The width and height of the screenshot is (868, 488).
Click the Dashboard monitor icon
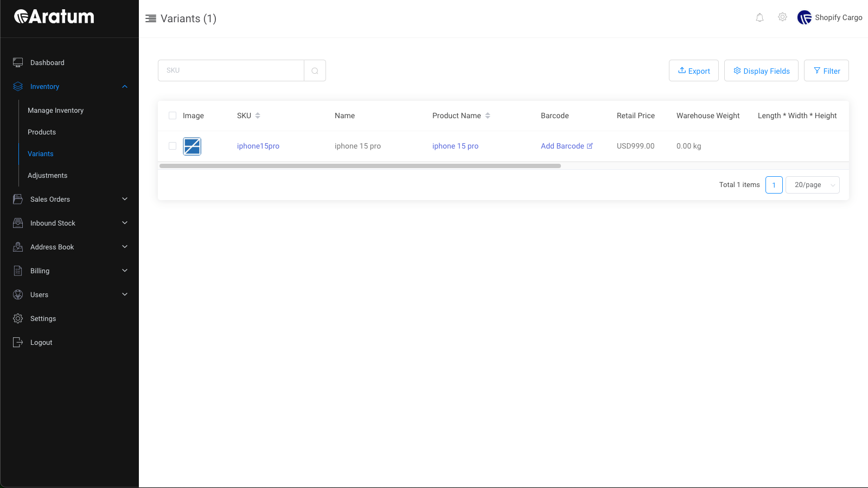(18, 62)
